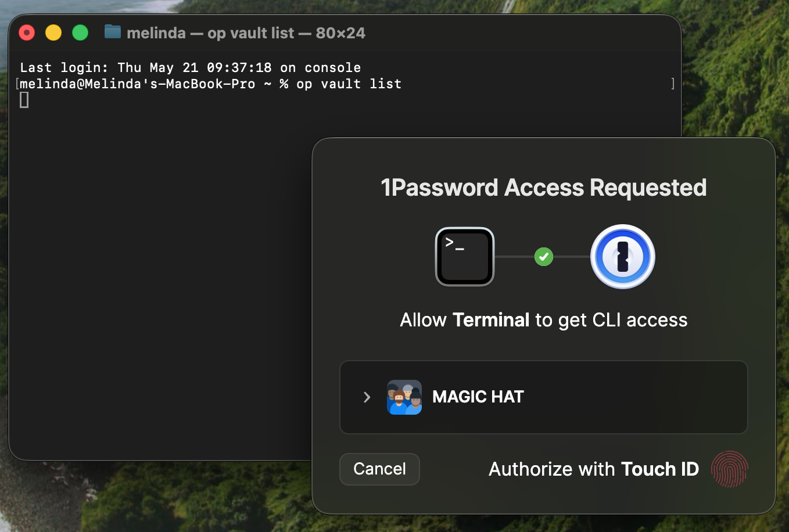The height and width of the screenshot is (532, 789).
Task: Click the terminal cursor block
Action: pos(24,100)
